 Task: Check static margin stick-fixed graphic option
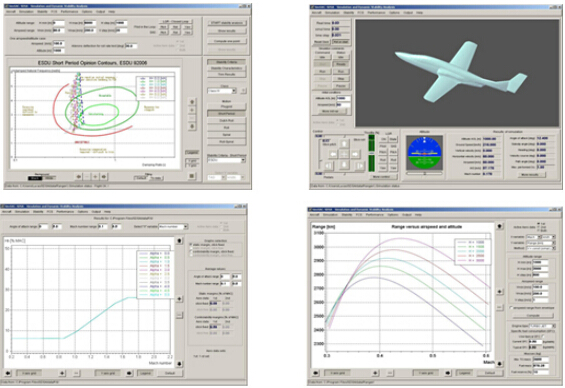(191, 245)
